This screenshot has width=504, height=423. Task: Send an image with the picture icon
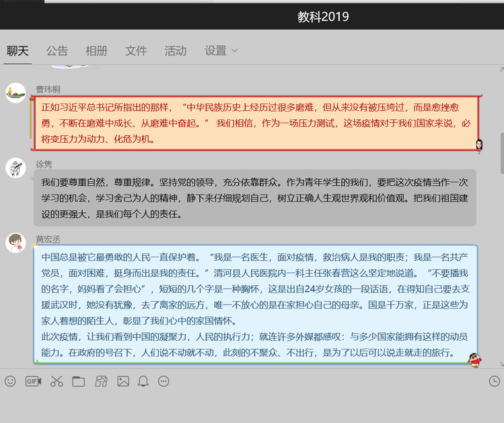pyautogui.click(x=123, y=381)
